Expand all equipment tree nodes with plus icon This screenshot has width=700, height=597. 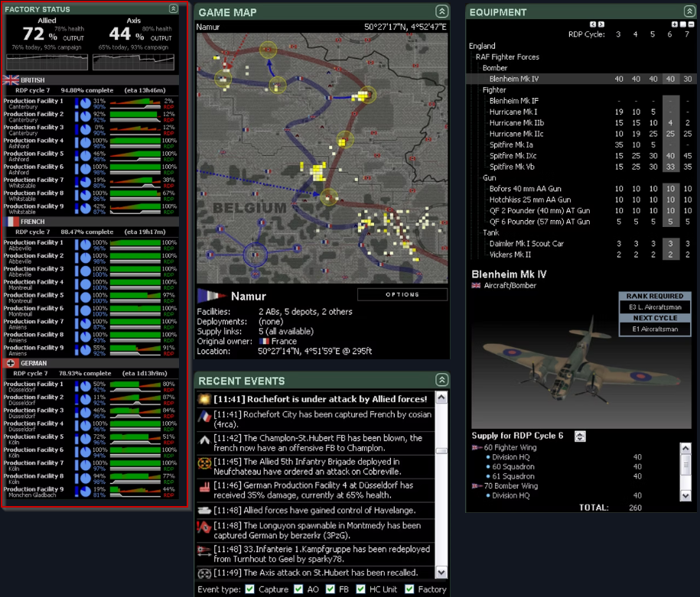[675, 24]
